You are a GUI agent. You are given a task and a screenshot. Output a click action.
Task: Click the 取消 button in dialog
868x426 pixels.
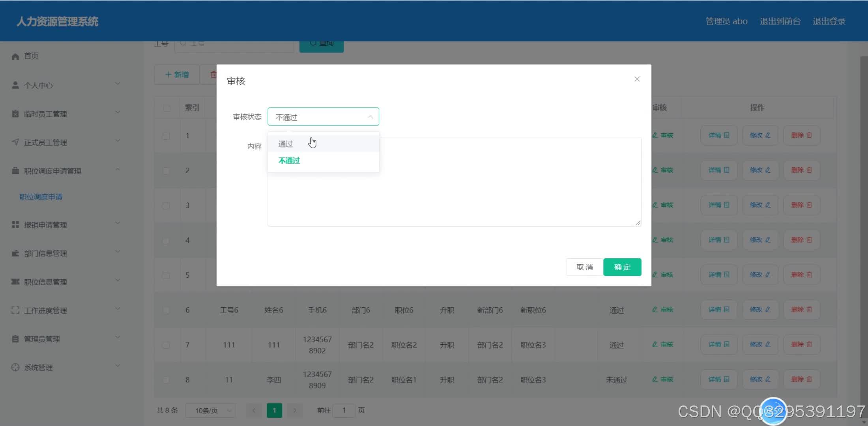pyautogui.click(x=584, y=267)
